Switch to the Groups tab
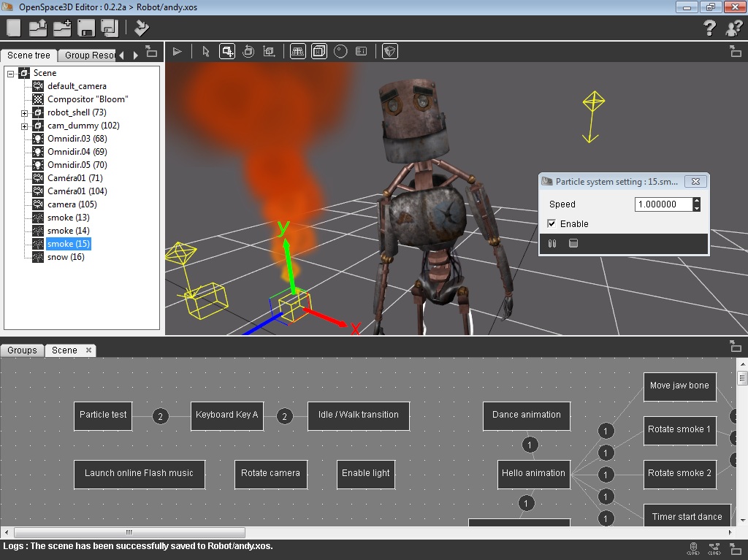 22,350
